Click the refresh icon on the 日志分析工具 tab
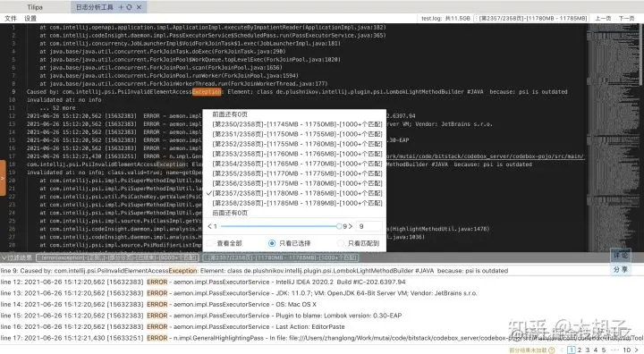 point(130,7)
